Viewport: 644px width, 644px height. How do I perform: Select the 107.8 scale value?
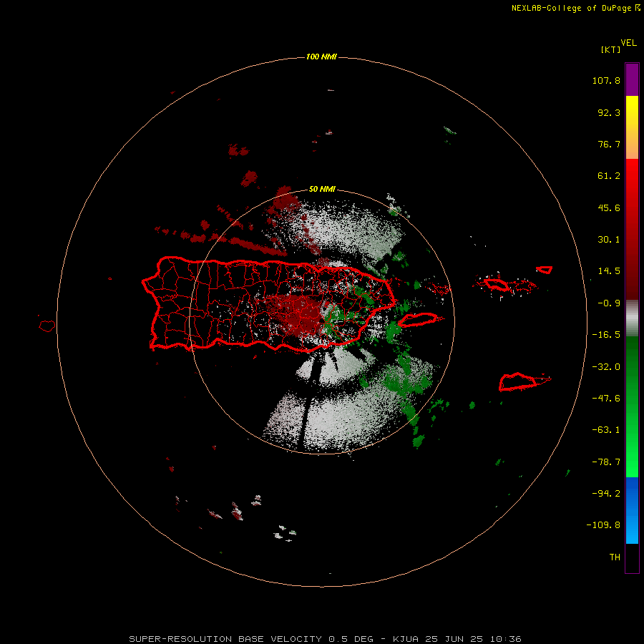tap(606, 80)
